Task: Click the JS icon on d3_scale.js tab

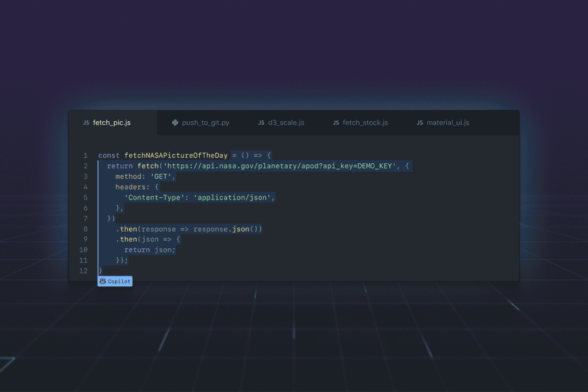Action: click(x=261, y=122)
